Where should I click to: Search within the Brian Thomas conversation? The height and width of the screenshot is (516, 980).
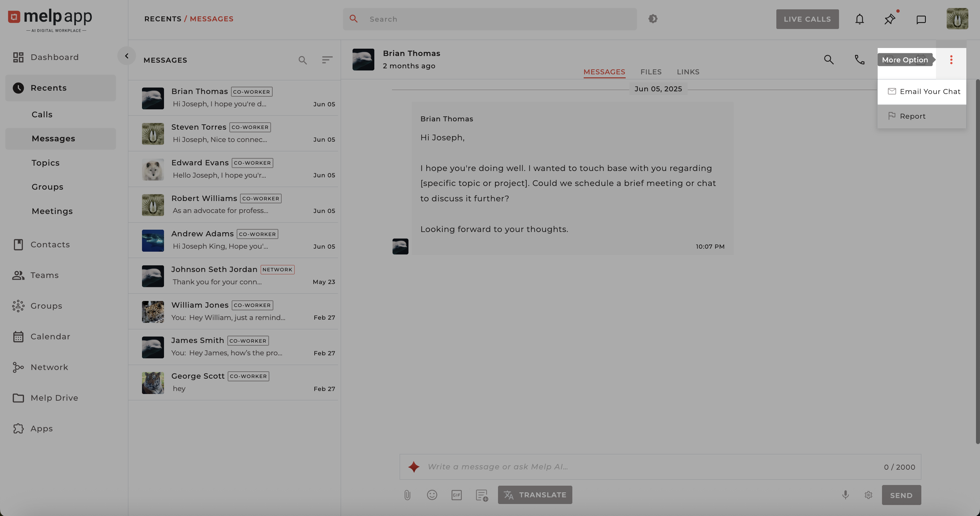pyautogui.click(x=829, y=60)
